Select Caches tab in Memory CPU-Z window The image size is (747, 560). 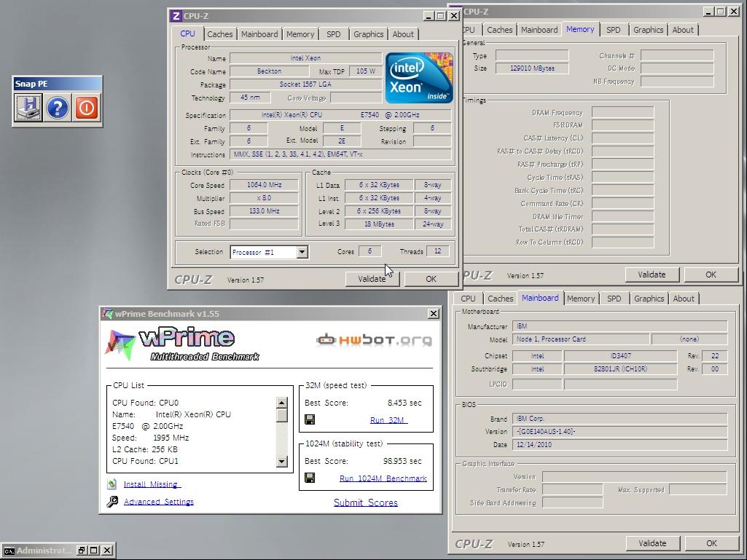tap(499, 30)
